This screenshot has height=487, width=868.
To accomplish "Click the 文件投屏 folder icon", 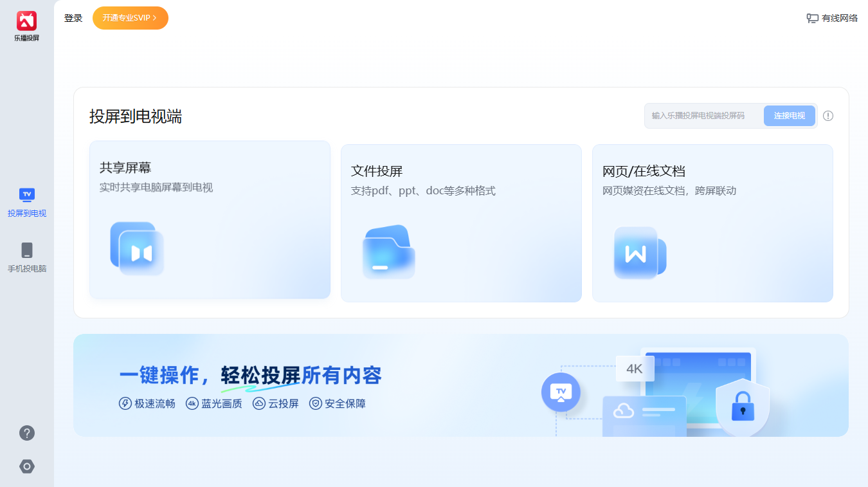I will coord(388,252).
